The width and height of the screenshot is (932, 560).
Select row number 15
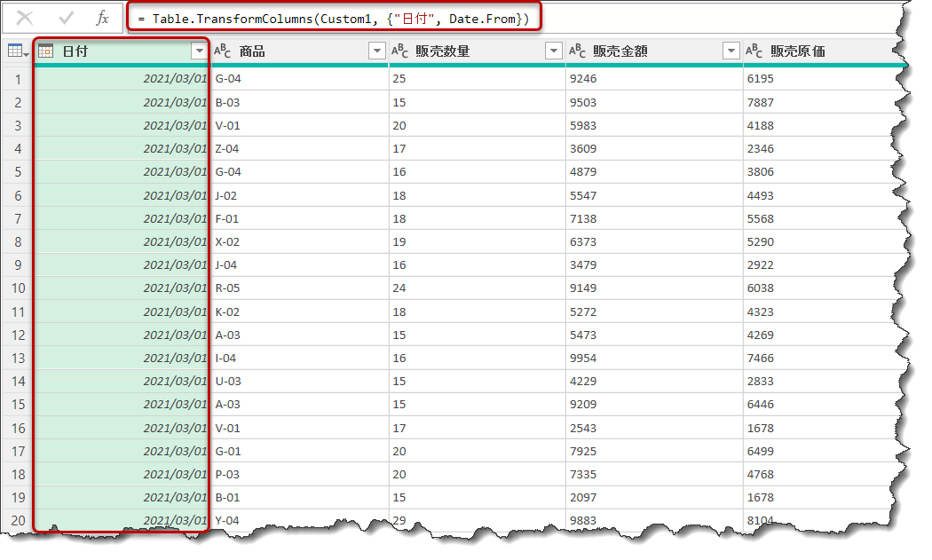pyautogui.click(x=18, y=405)
